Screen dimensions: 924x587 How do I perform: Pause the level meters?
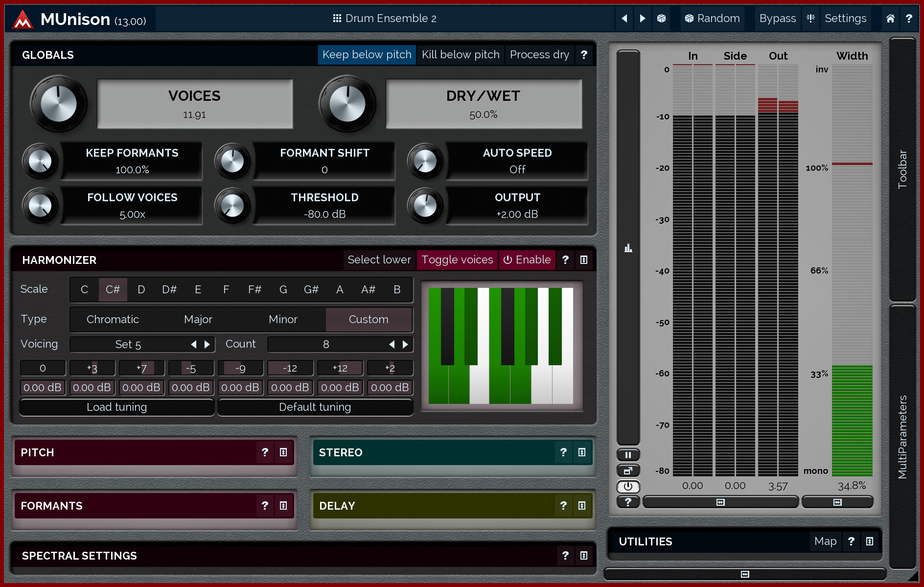628,455
